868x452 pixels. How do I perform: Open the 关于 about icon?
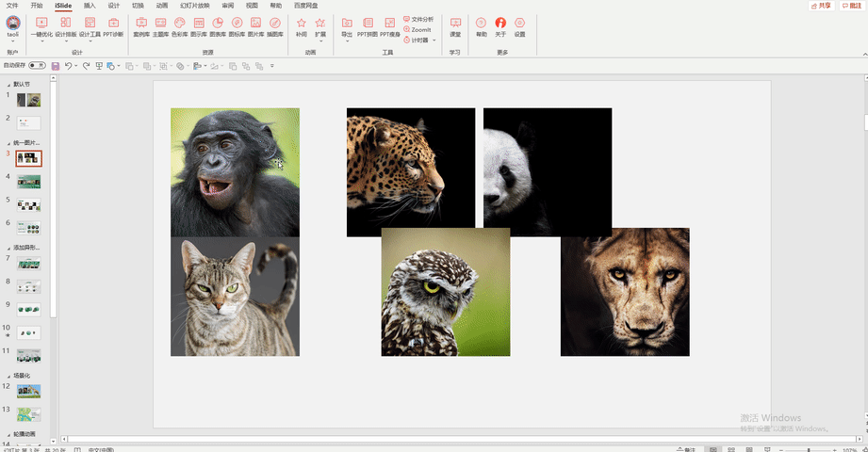pyautogui.click(x=500, y=26)
